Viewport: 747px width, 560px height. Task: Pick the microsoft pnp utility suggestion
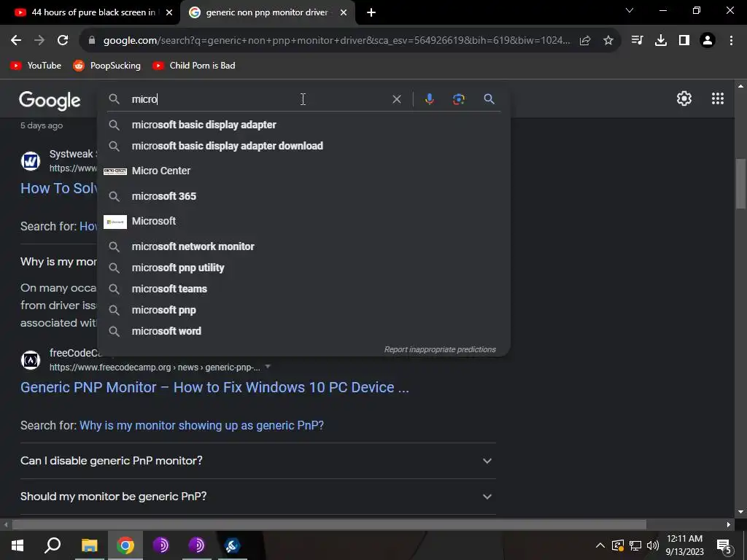303,268
